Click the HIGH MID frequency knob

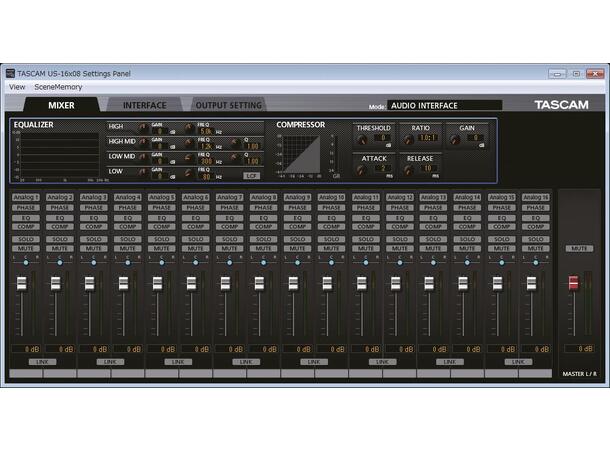(189, 143)
